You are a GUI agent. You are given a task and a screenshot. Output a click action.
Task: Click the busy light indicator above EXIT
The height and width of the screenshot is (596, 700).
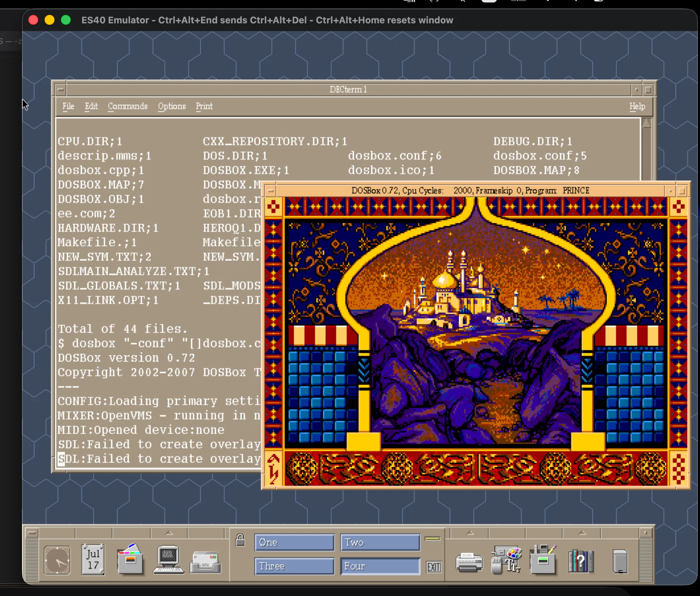click(x=432, y=538)
